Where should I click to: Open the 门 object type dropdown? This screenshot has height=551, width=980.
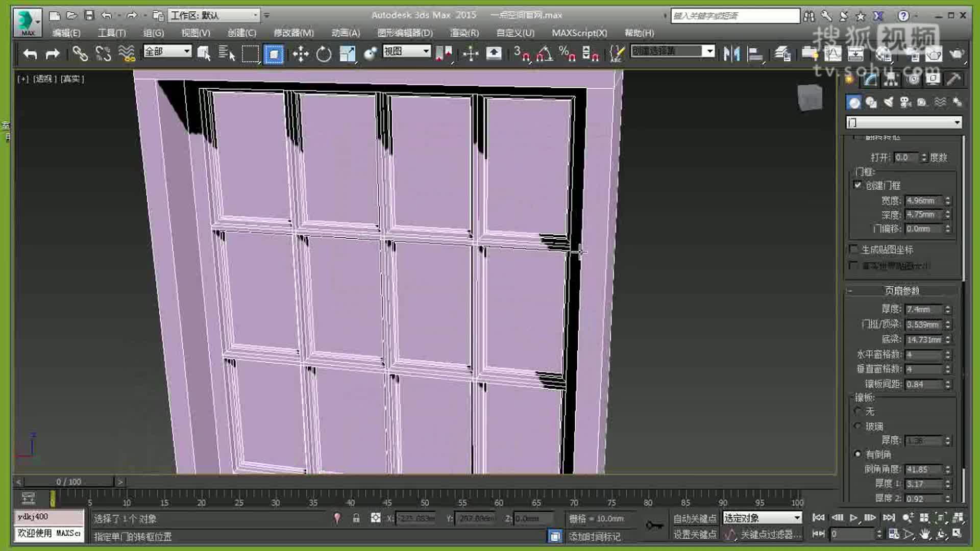pyautogui.click(x=959, y=122)
